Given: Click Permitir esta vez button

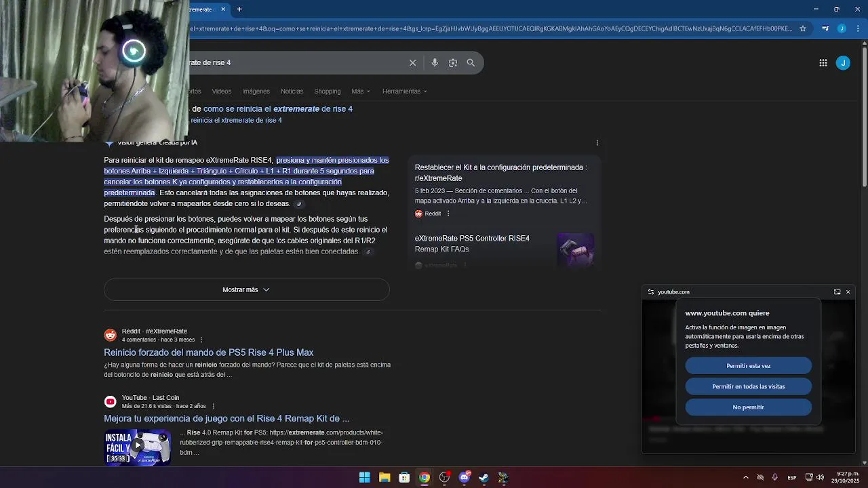Looking at the screenshot, I should 748,366.
